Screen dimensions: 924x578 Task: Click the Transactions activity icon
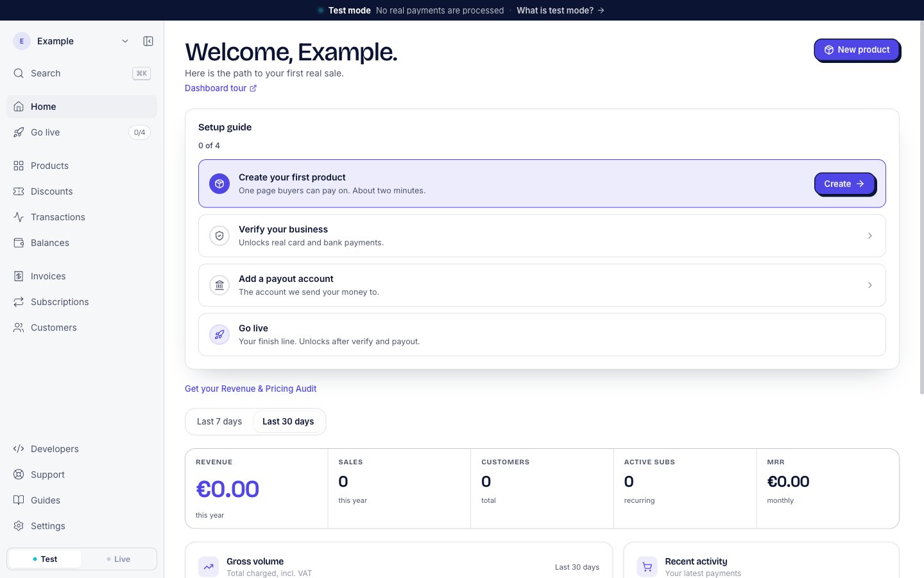point(19,217)
